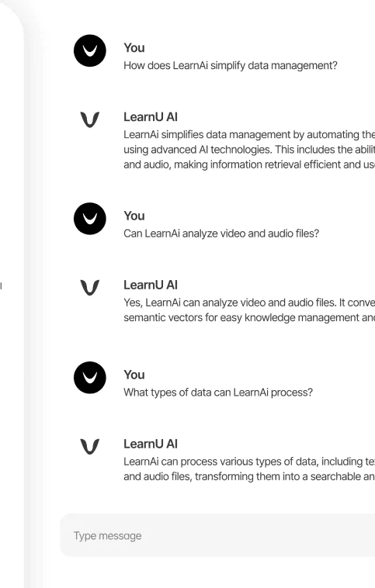The height and width of the screenshot is (588, 375).
Task: Click the user avatar beside the data types question
Action: tap(90, 378)
